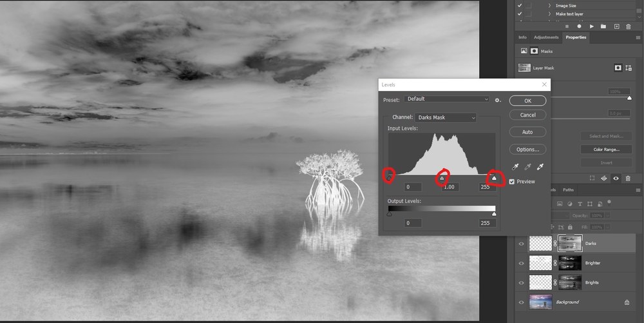Click the output levels white slider
This screenshot has height=323, width=644.
coord(494,214)
